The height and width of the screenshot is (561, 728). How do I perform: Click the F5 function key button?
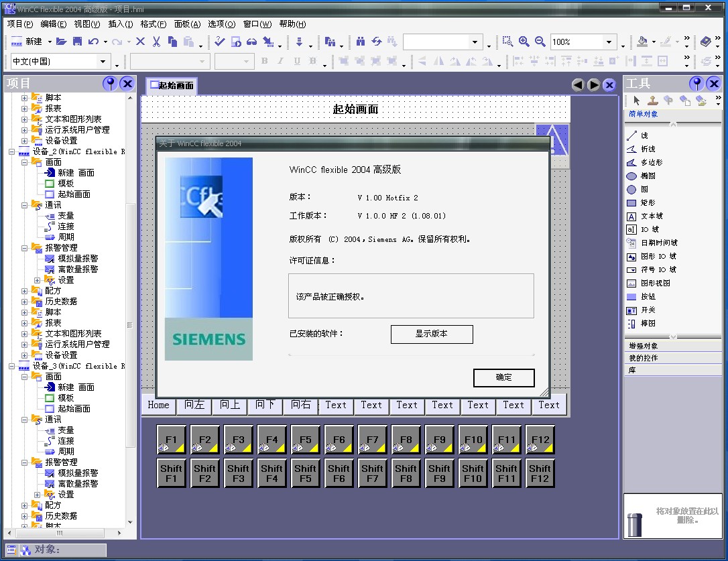pyautogui.click(x=305, y=440)
